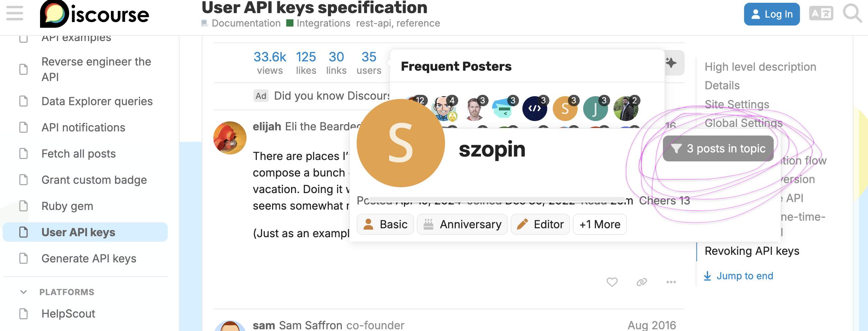Screen dimensions: 868x331
Task: Like elijah's post with the heart icon
Action: pos(612,282)
